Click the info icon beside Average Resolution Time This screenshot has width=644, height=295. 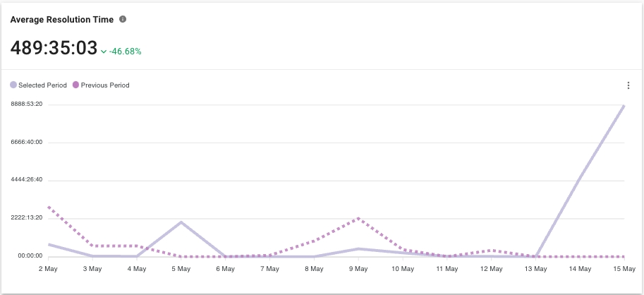click(123, 19)
